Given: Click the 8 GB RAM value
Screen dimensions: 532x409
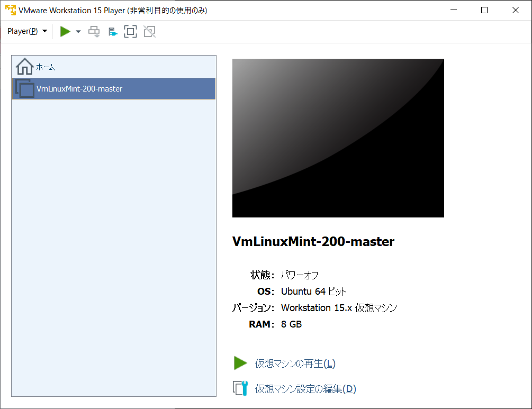Looking at the screenshot, I should point(292,324).
